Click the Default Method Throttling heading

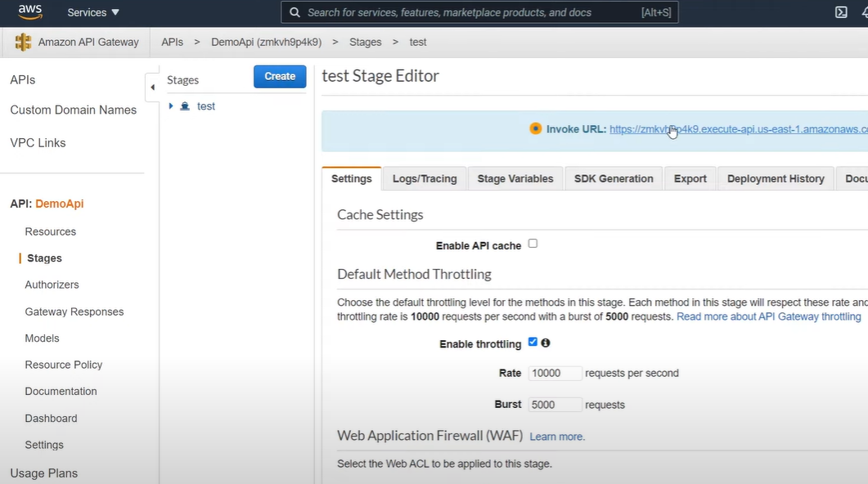pyautogui.click(x=414, y=275)
